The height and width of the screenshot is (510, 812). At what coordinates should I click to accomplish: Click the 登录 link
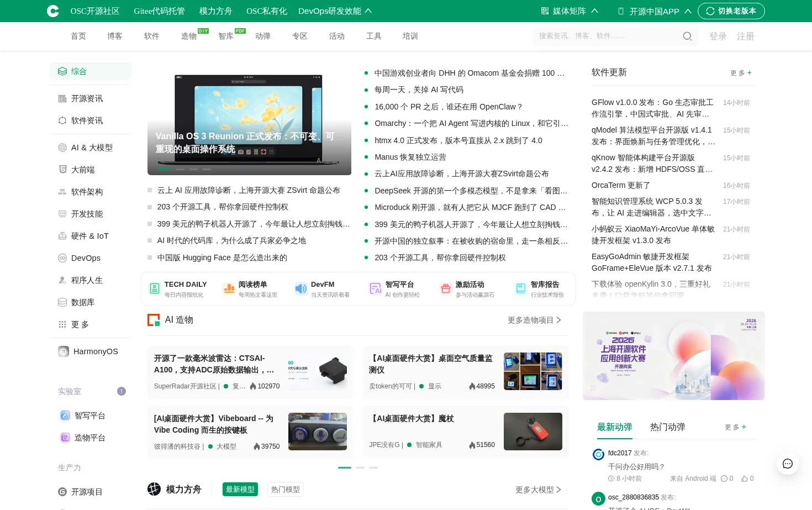[718, 36]
